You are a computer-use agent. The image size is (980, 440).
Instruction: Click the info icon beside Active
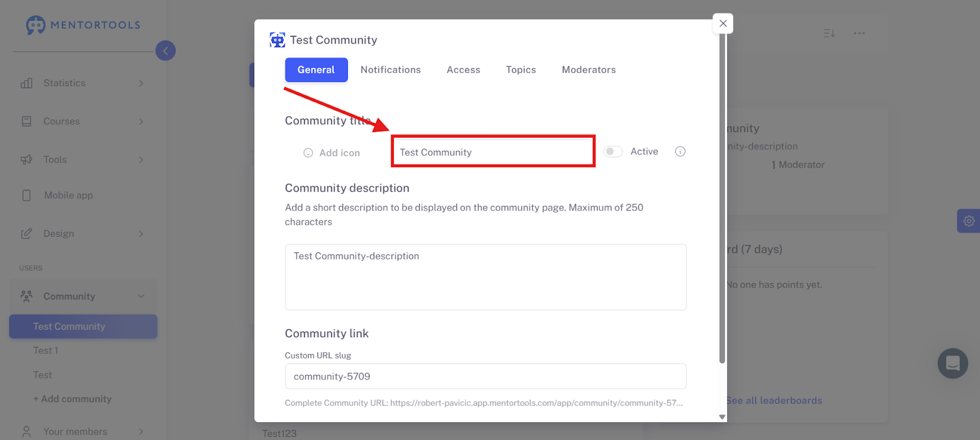(680, 152)
